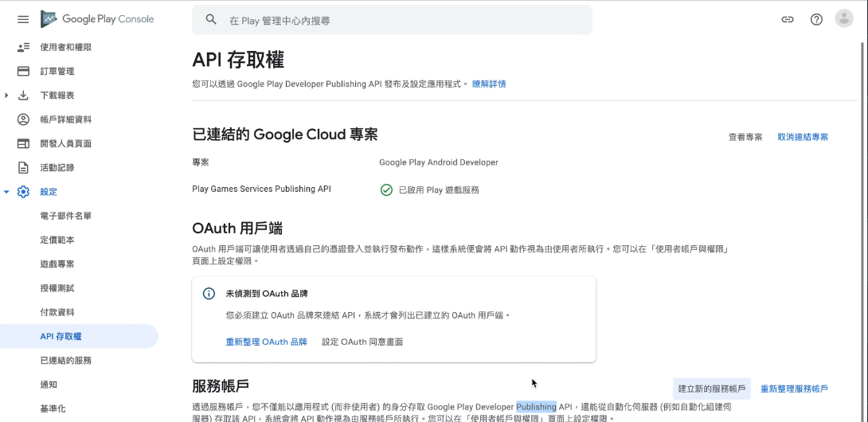Open 訂單管理 in sidebar
Image resolution: width=868 pixels, height=422 pixels.
click(x=57, y=72)
